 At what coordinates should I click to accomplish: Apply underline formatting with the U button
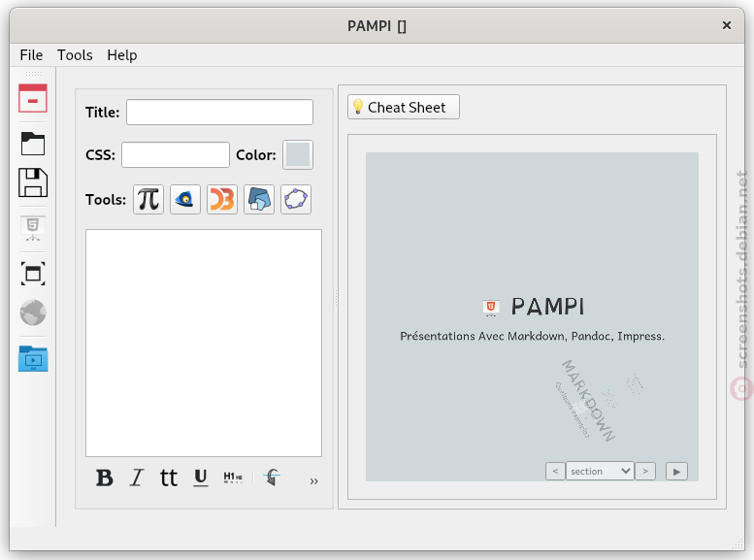[x=201, y=478]
